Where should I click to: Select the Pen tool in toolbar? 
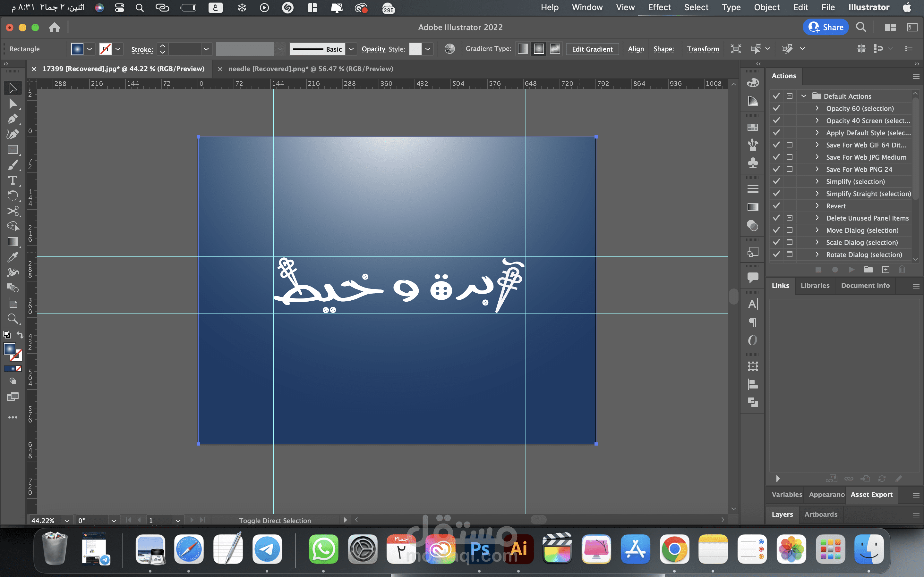point(13,119)
